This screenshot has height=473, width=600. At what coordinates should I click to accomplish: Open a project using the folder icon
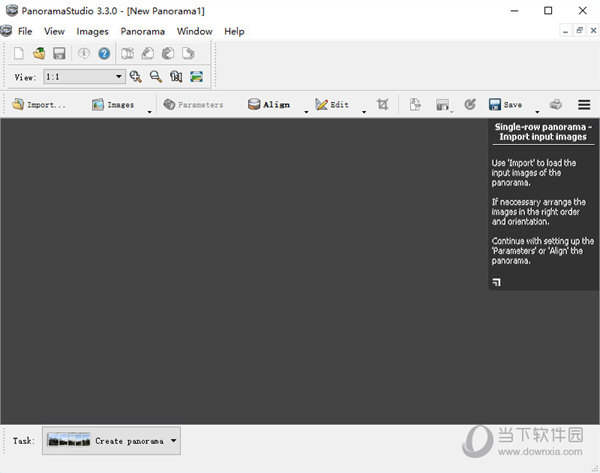pos(39,53)
